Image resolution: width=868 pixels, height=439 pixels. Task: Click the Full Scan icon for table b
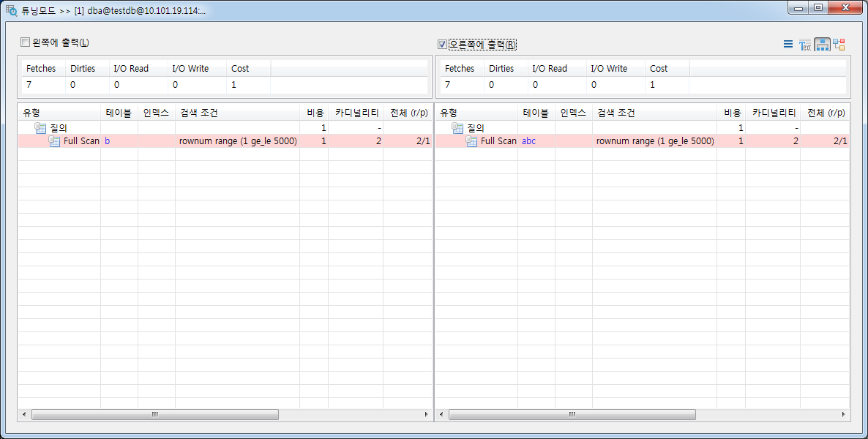click(54, 140)
